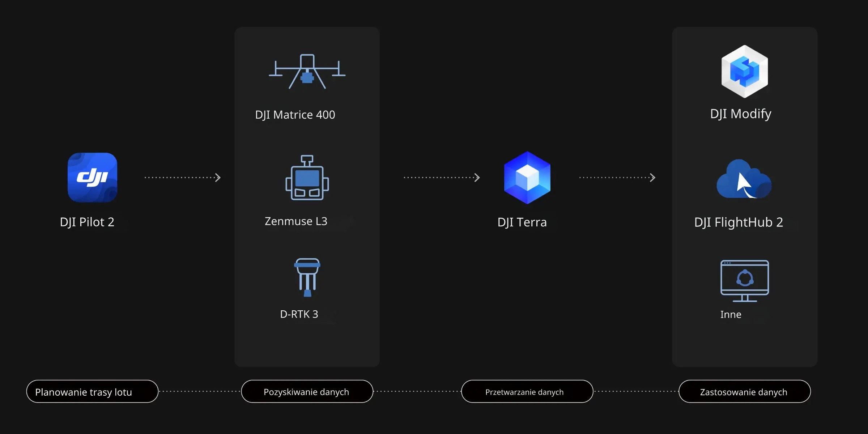Screen dimensions: 868x434
Task: Select the Pozyskiwanie danych pill
Action: 307,392
